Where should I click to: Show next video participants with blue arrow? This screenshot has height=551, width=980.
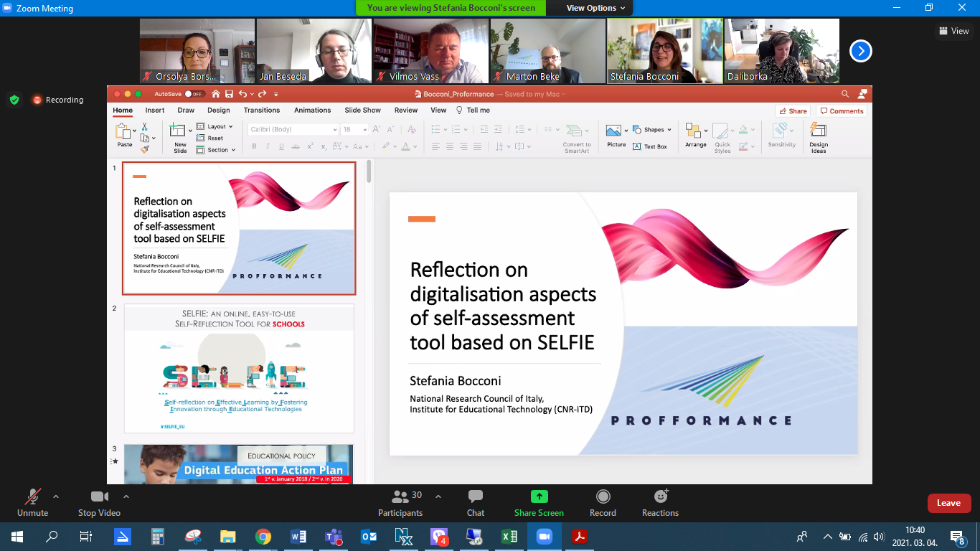pyautogui.click(x=860, y=51)
